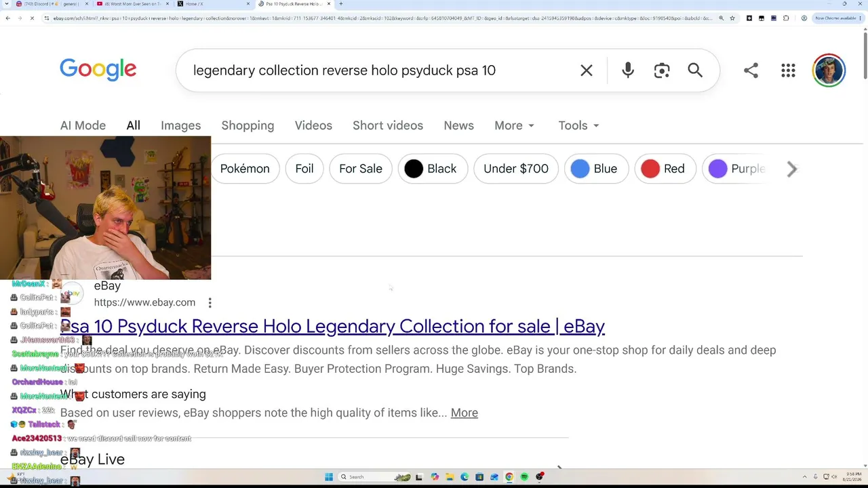Apply the Foil filter chip
Image resolution: width=868 pixels, height=488 pixels.
[x=304, y=169]
